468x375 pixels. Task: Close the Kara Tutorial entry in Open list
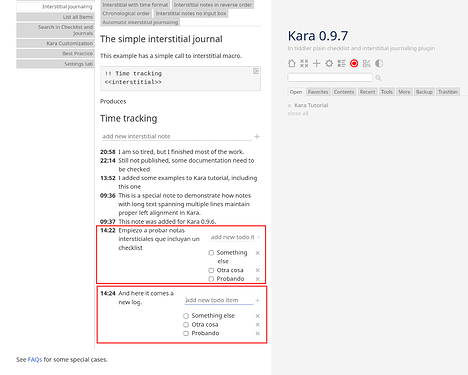(x=289, y=105)
